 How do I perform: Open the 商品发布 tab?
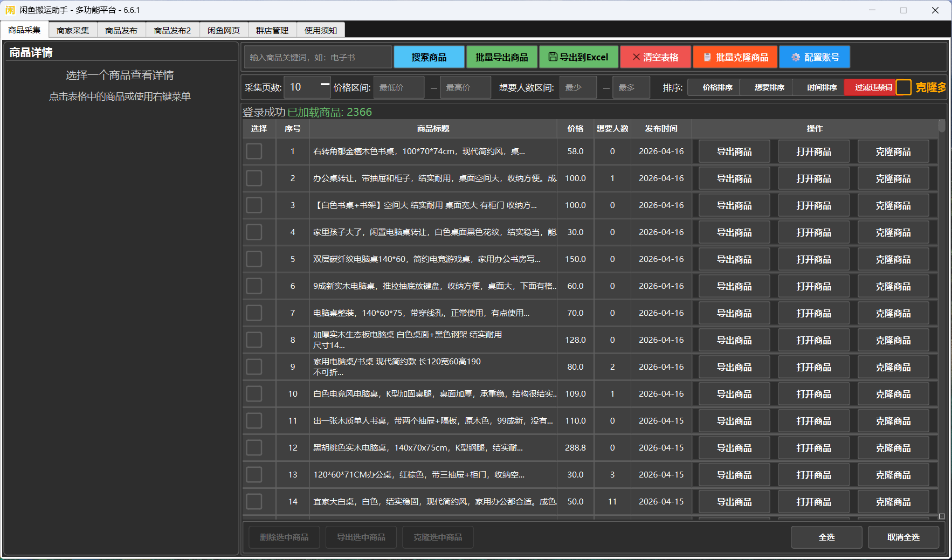tap(121, 30)
